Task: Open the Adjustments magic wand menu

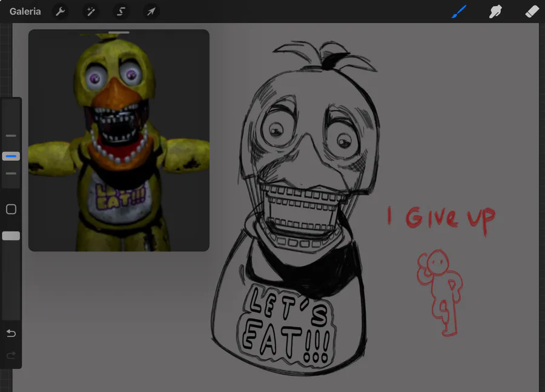Action: click(91, 12)
